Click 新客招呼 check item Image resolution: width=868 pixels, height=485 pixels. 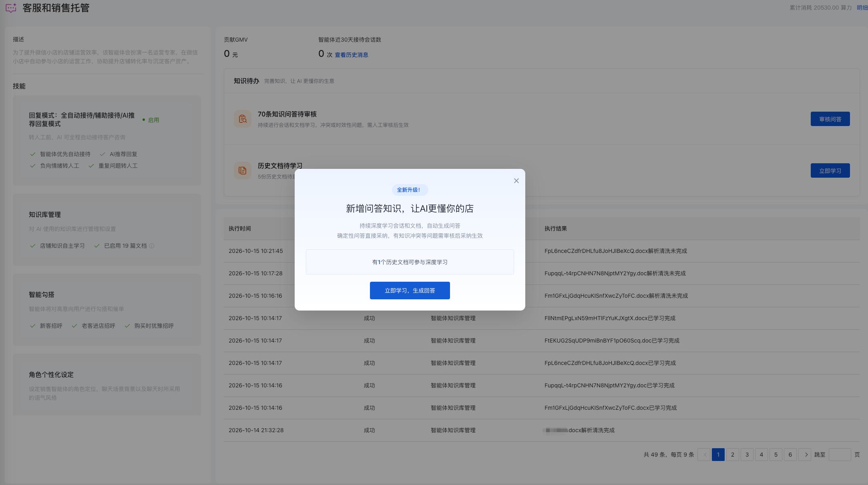(46, 326)
